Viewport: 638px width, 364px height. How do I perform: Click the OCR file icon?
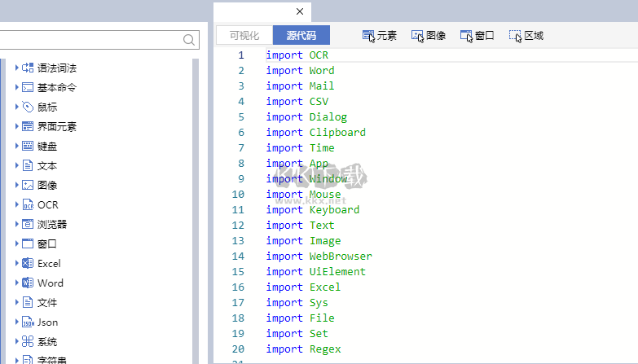coord(28,204)
